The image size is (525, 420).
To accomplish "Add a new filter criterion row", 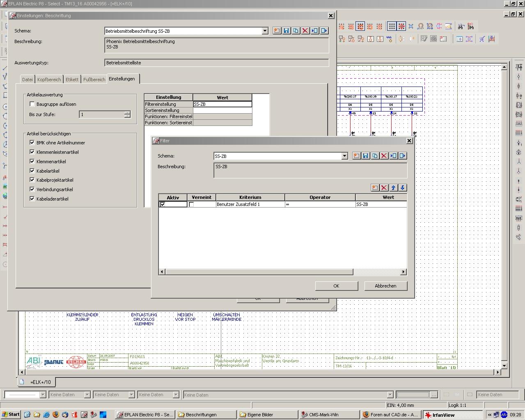I will [375, 187].
